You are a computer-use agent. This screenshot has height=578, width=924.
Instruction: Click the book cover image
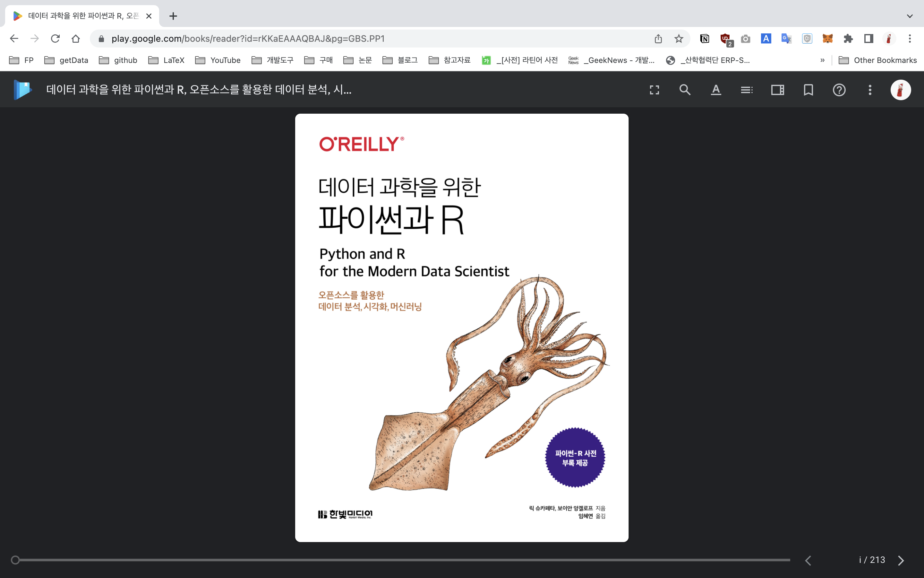[462, 328]
